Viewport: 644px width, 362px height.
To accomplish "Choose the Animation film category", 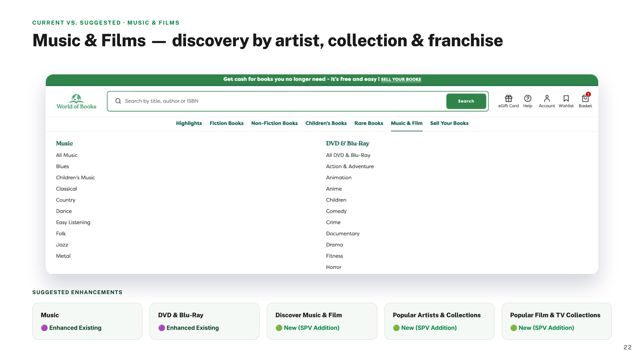I will [x=339, y=177].
